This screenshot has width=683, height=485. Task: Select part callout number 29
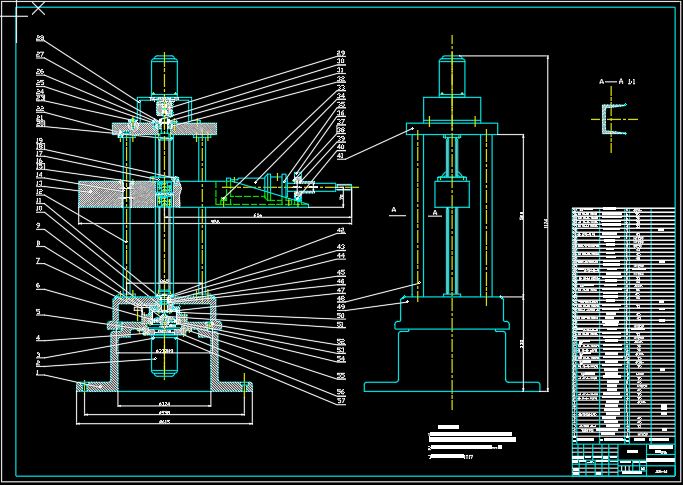click(341, 53)
